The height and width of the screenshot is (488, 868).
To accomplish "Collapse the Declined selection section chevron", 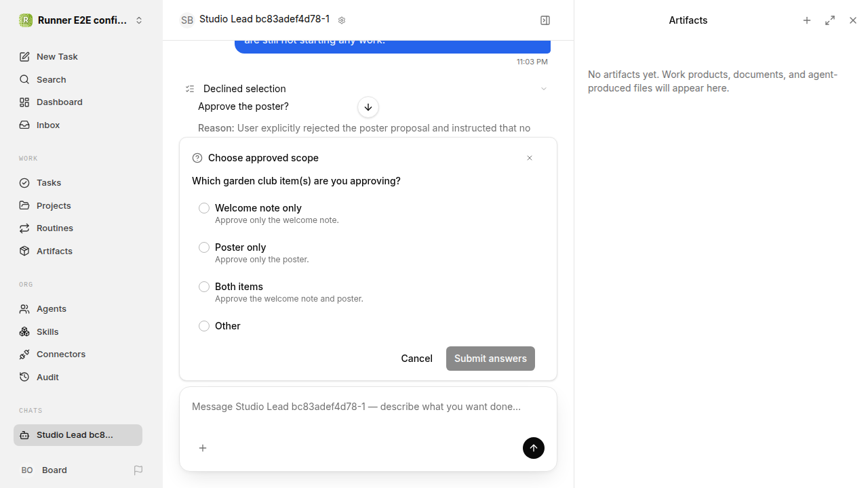I will 544,89.
